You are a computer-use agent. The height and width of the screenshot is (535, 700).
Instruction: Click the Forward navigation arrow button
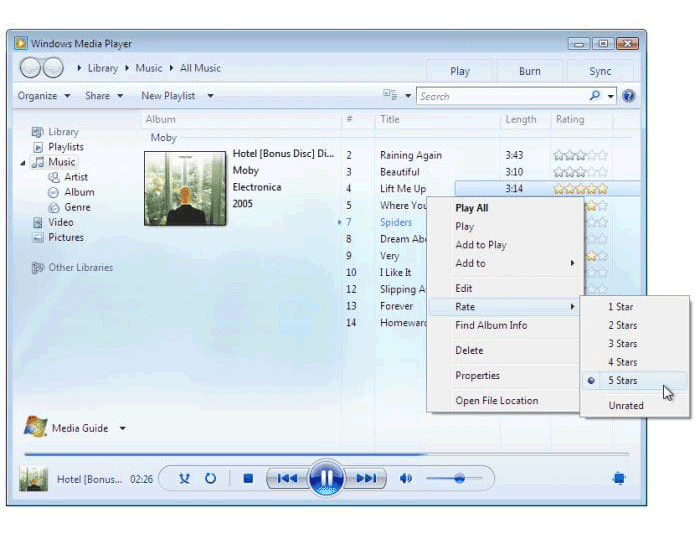54,68
